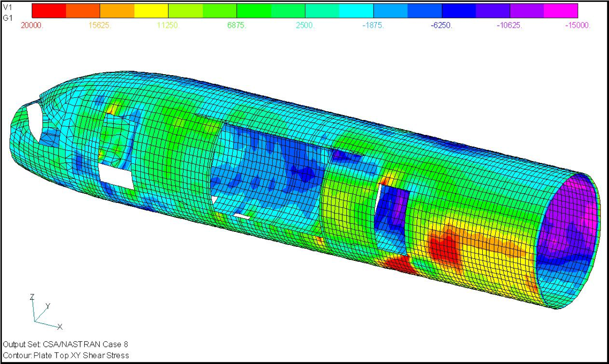
Task: Click the red swatch in the color legend
Action: coord(49,10)
